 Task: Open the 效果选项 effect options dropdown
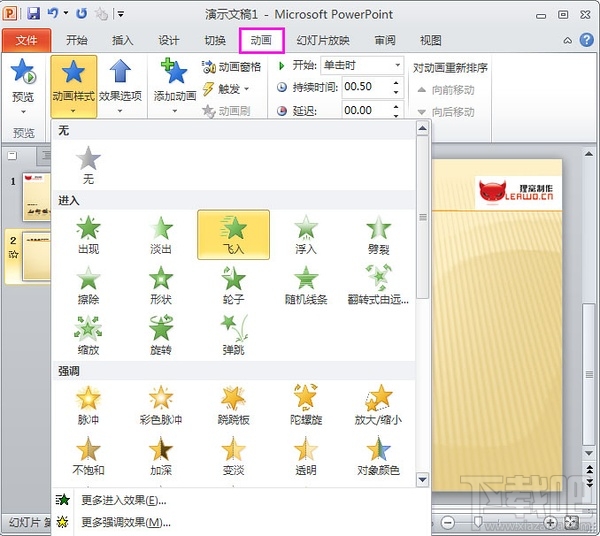pos(120,86)
